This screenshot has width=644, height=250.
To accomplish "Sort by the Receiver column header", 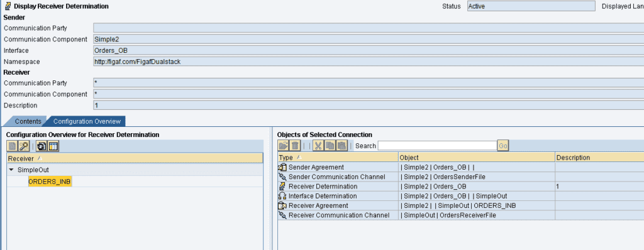I will [135, 158].
